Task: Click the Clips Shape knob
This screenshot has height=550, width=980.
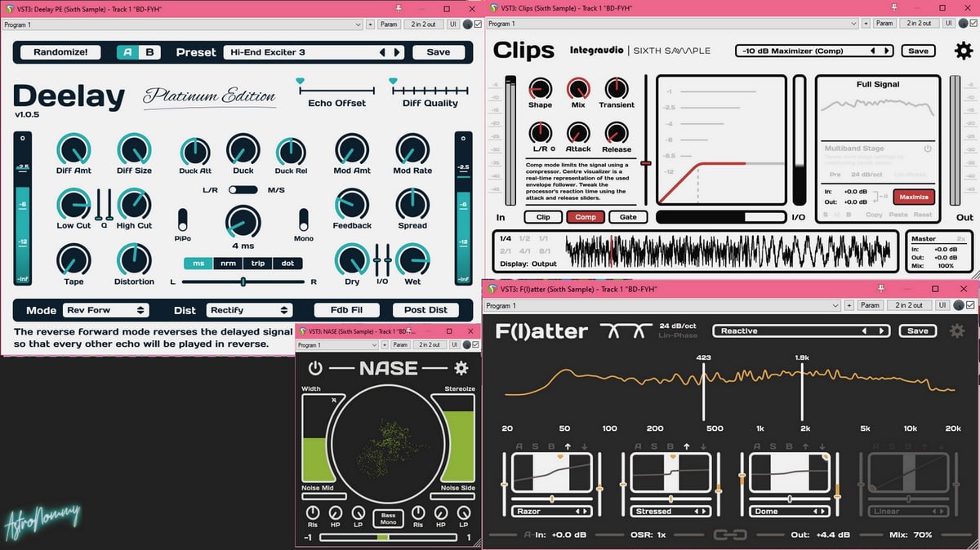Action: 540,89
